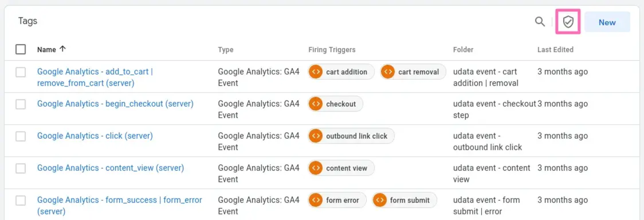The height and width of the screenshot is (220, 644).
Task: Click the Type column header
Action: tap(225, 50)
